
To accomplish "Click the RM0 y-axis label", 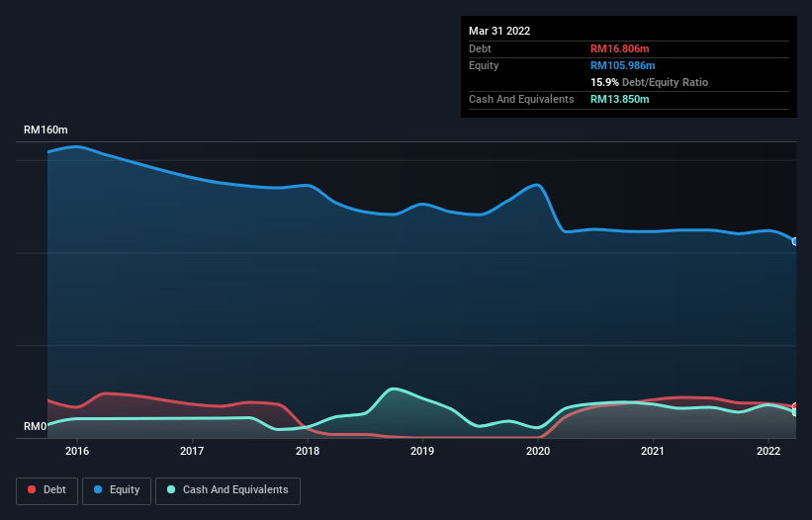I will [x=36, y=426].
